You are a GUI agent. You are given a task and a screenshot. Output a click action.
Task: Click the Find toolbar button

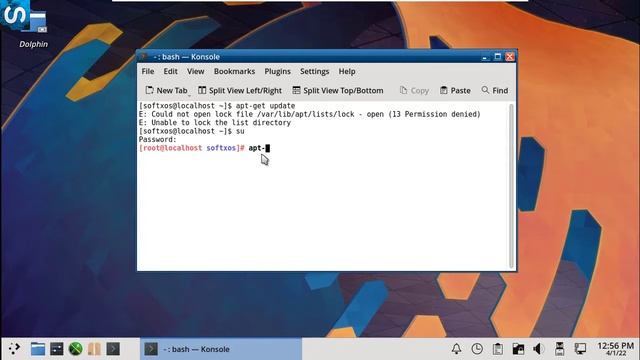pyautogui.click(x=495, y=90)
